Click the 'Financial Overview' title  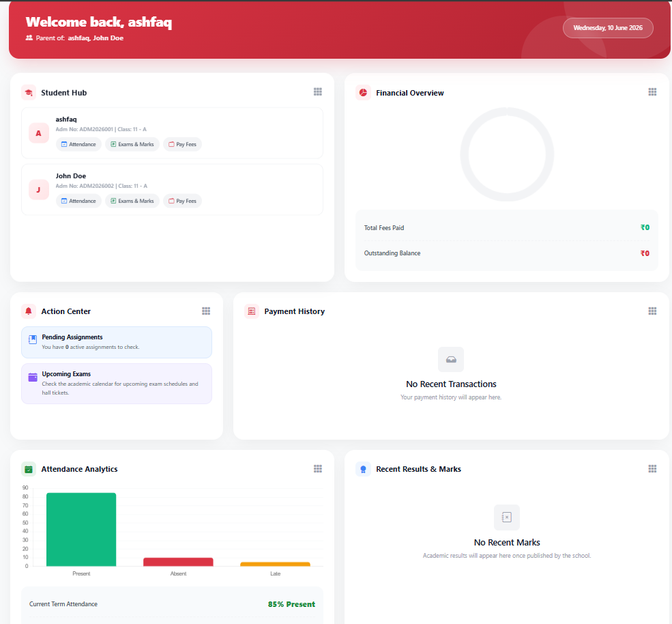tap(410, 93)
